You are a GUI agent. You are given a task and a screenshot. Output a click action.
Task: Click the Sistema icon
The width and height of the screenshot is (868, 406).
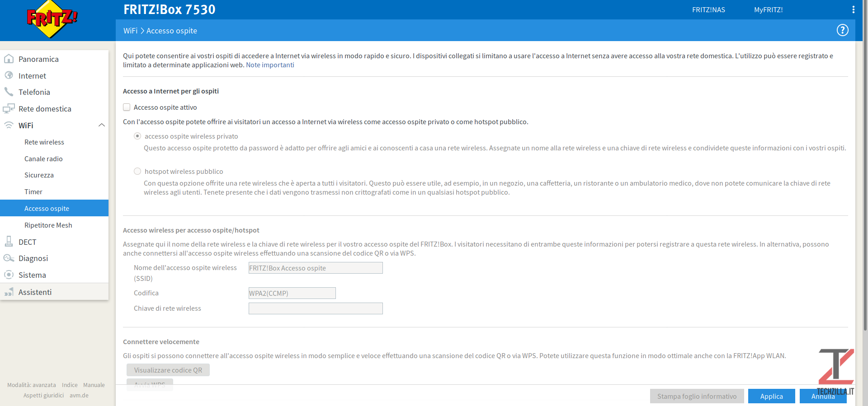[9, 275]
